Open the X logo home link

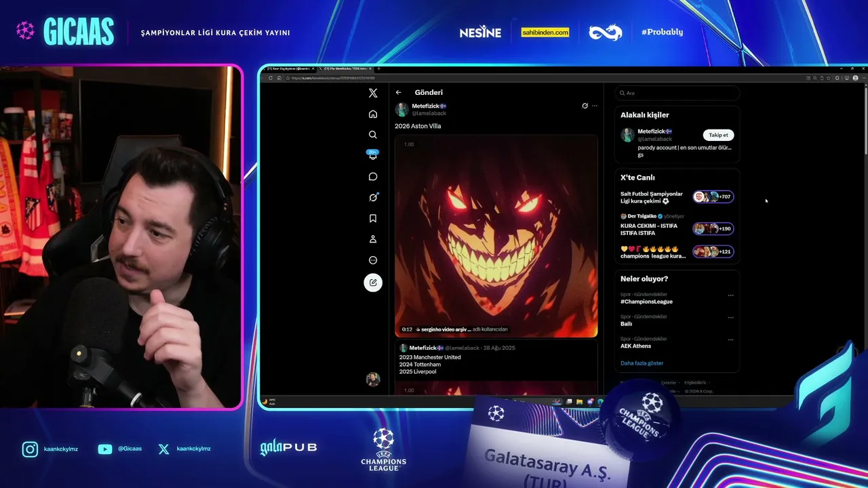point(373,93)
